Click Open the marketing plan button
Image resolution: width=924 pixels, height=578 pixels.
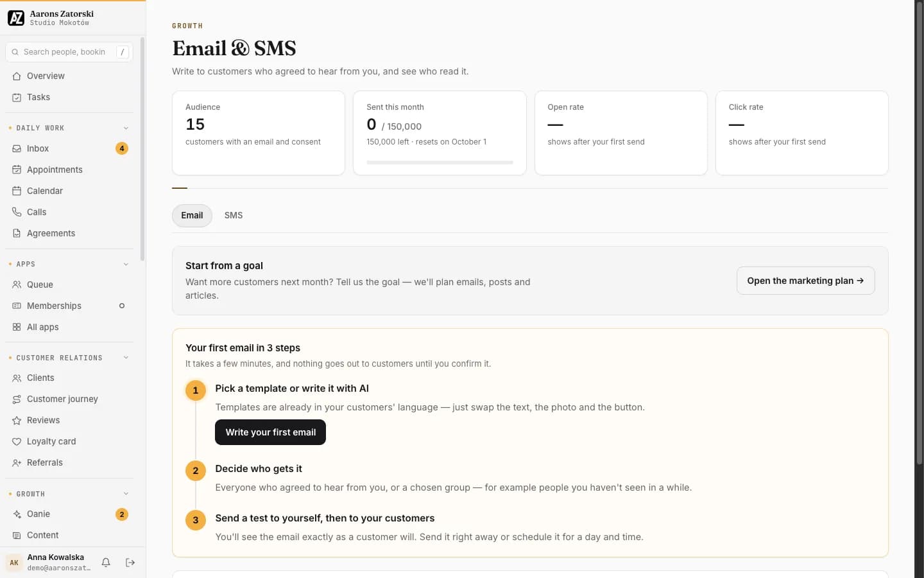[x=805, y=281]
